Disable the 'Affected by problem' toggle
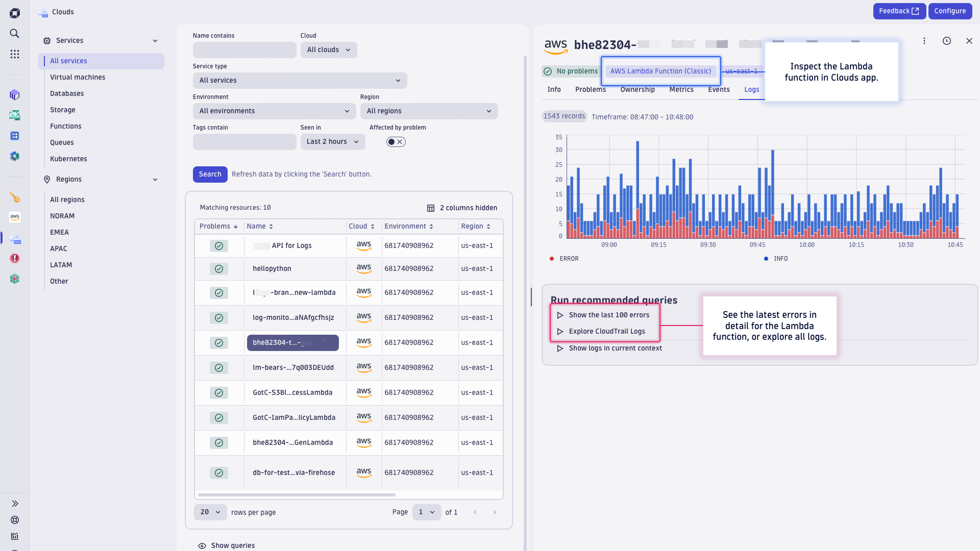The height and width of the screenshot is (551, 980). pos(396,142)
